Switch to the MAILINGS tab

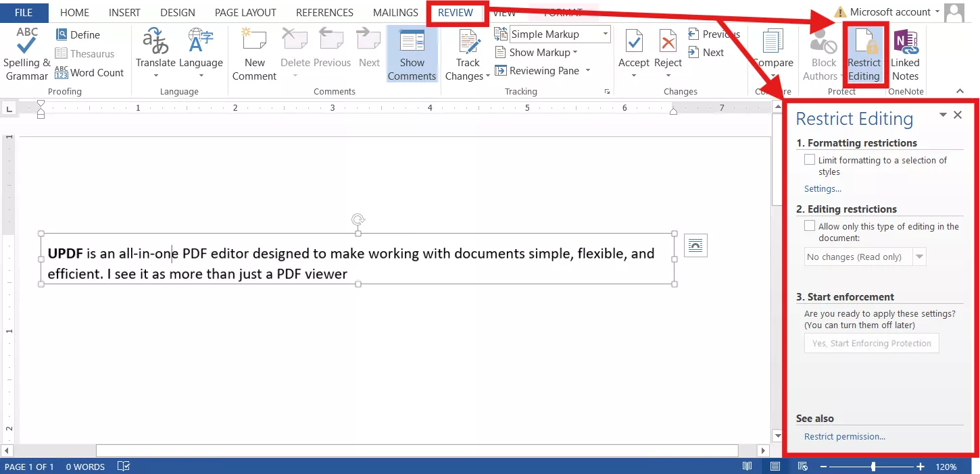pyautogui.click(x=395, y=12)
